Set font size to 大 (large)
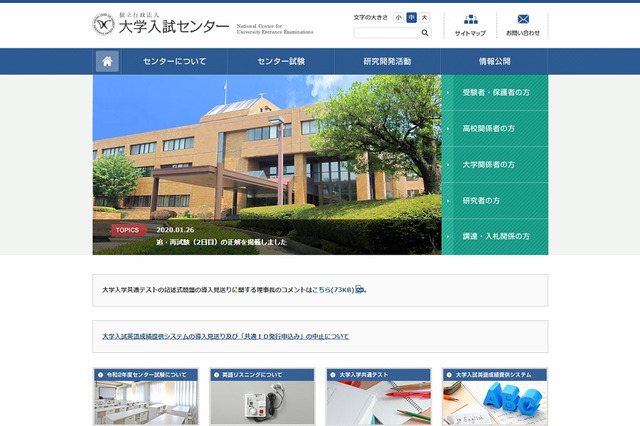Screen dimensions: 640x426 click(x=424, y=18)
